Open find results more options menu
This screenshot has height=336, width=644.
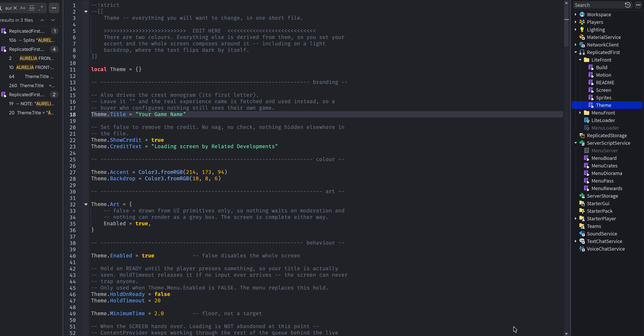pos(54,8)
